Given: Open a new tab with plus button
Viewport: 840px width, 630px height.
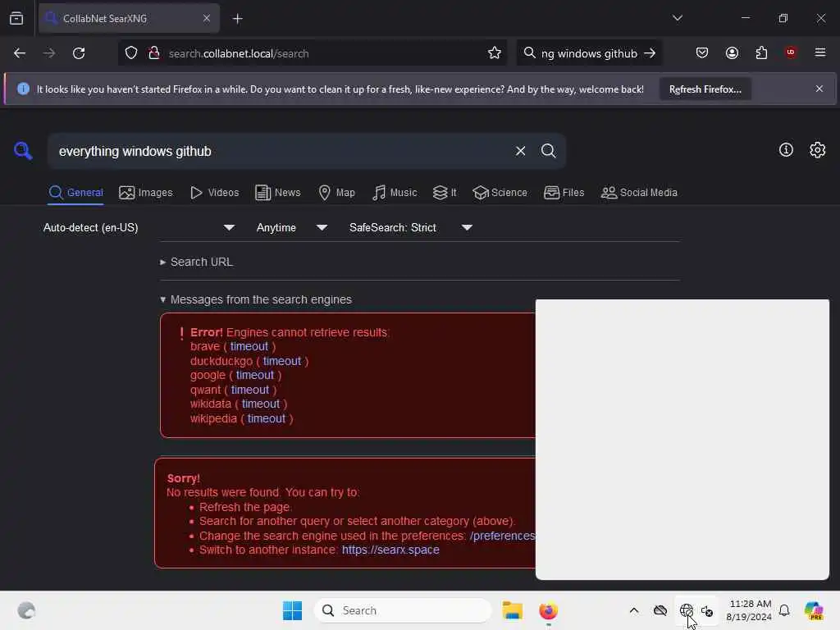Looking at the screenshot, I should 237,19.
